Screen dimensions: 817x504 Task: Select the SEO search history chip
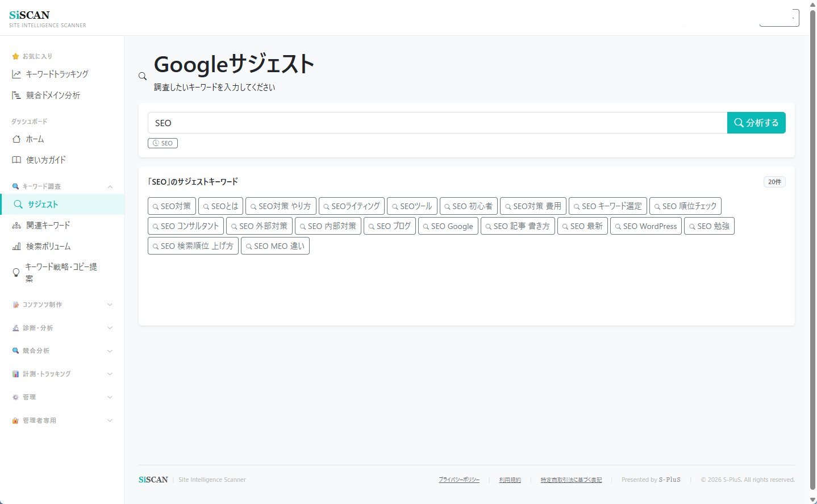[162, 143]
